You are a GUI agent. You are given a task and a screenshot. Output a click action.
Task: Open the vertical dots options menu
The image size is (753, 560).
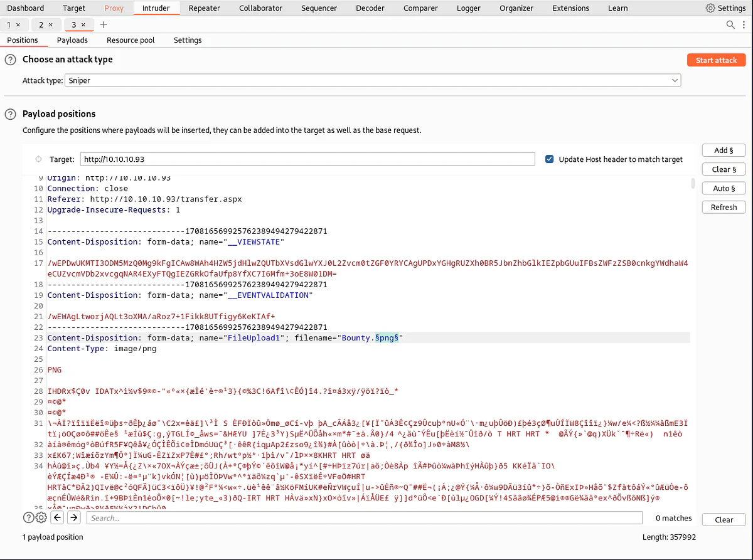point(744,24)
